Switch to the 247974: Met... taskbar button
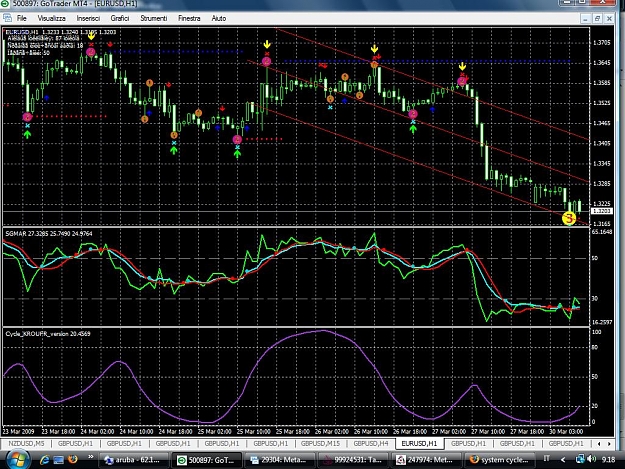Screen dimensions: 625x469 (426, 460)
